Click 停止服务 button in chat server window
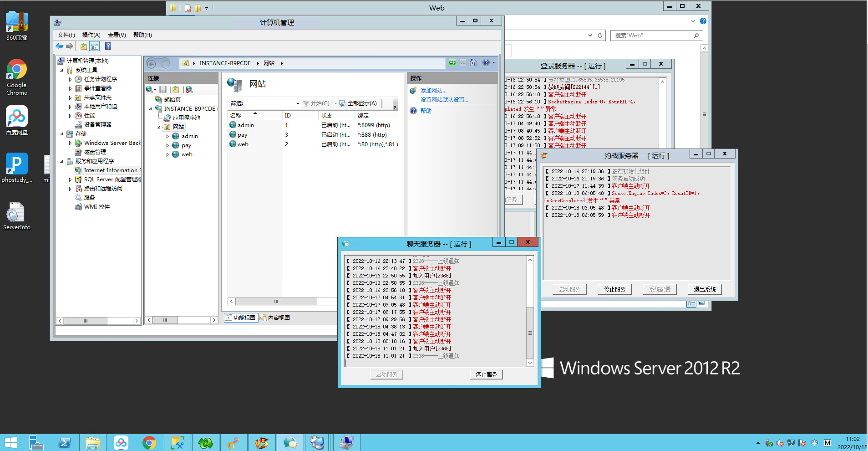 [486, 374]
